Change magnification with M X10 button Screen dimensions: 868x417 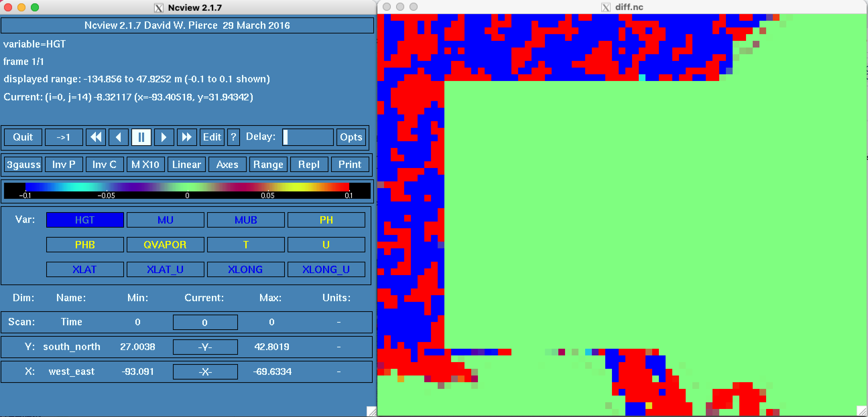pyautogui.click(x=145, y=165)
